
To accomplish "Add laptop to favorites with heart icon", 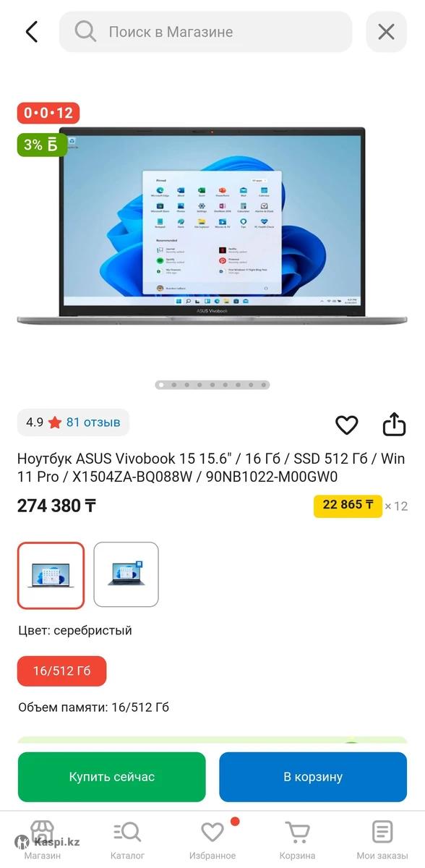I will (346, 425).
